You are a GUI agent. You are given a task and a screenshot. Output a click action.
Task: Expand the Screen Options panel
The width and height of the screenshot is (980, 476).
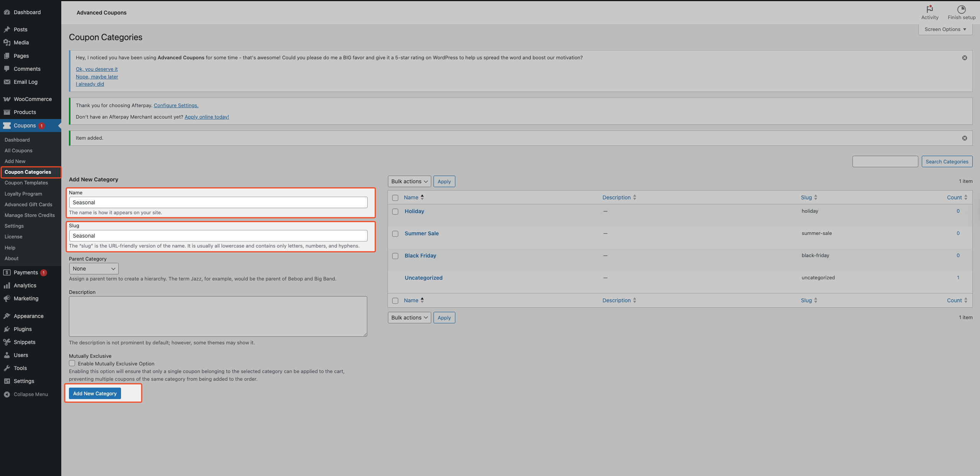[945, 29]
